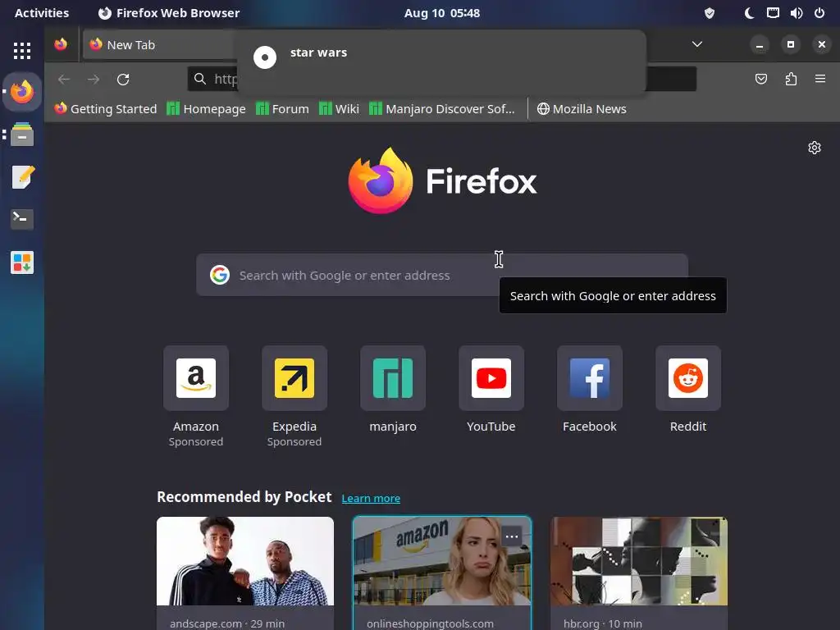This screenshot has height=630, width=840.
Task: Open the hbr.org article thumbnail
Action: click(638, 561)
